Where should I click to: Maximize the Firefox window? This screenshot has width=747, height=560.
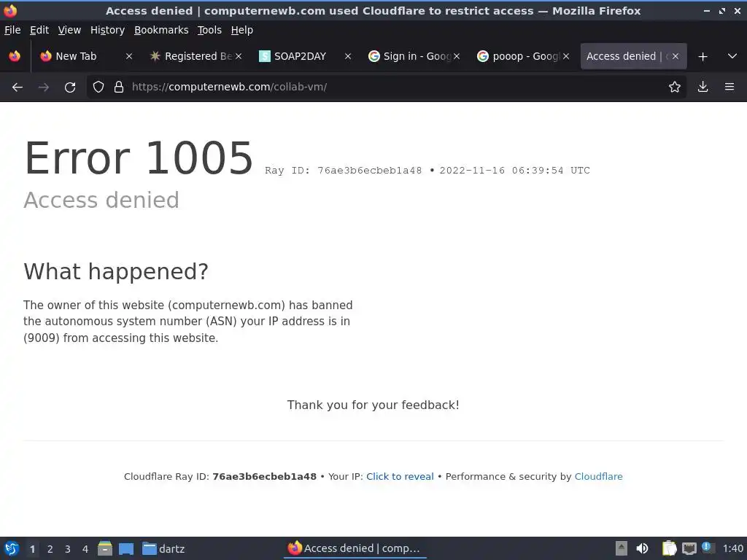[722, 10]
